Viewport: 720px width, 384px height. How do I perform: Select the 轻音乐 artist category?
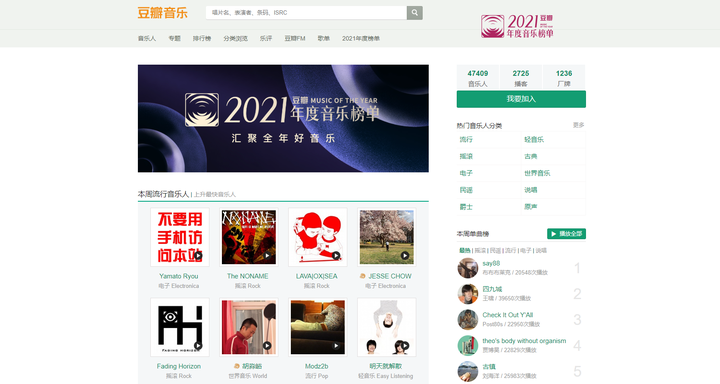click(534, 140)
